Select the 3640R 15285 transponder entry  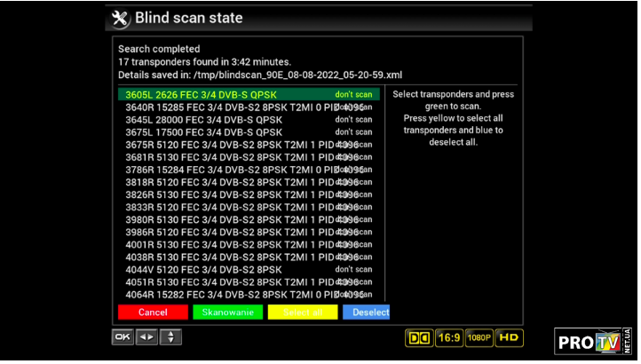(x=231, y=107)
